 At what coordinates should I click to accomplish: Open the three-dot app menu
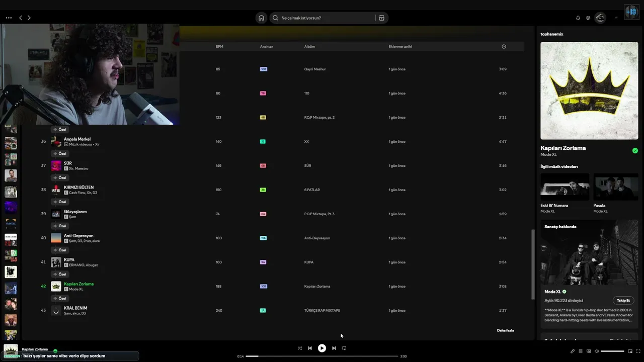(9, 18)
